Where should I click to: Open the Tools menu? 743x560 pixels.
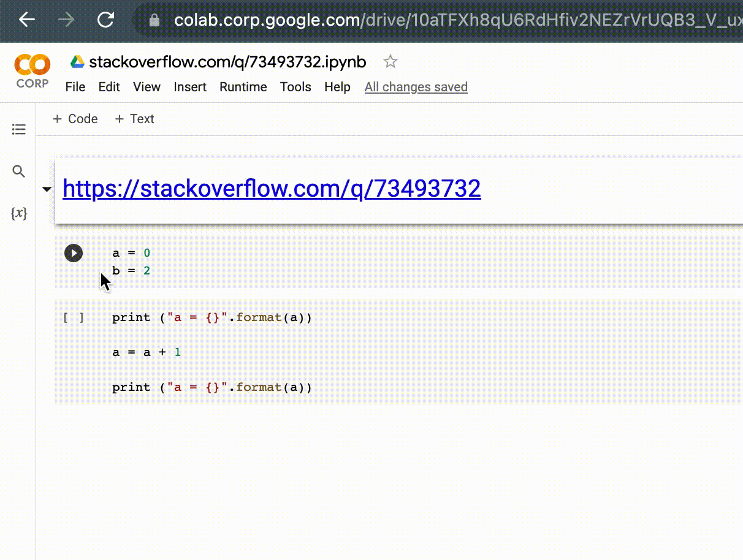pos(295,87)
